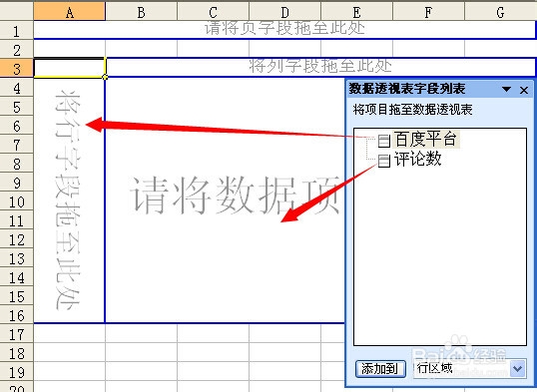
Task: Select column C header
Action: pos(213,12)
